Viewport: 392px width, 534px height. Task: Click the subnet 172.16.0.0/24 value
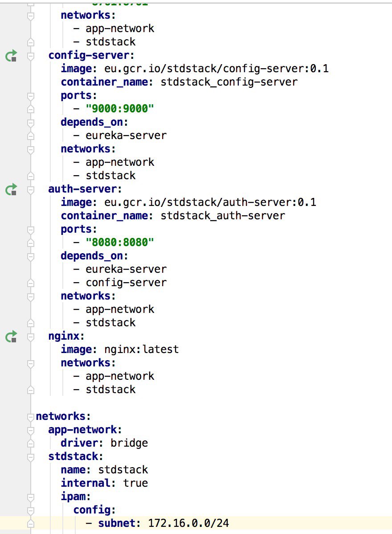click(188, 523)
